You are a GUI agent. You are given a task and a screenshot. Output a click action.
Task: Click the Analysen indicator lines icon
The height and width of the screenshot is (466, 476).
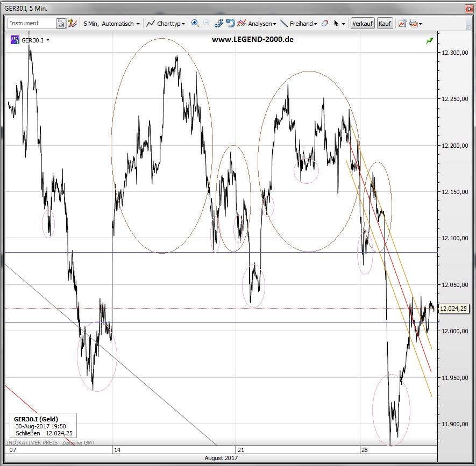pyautogui.click(x=241, y=23)
